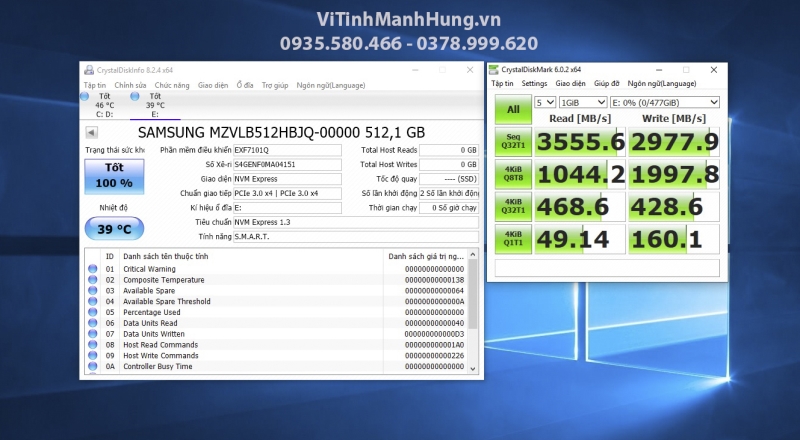Screen dimensions: 800x440
Task: Click the CrystalDiskMark title bar app icon
Action: (493, 69)
